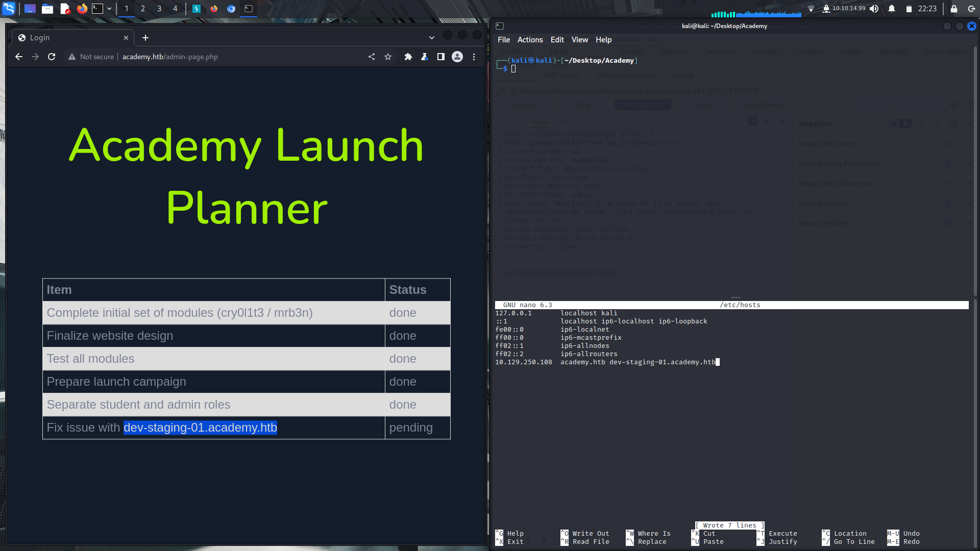Open Chrome Labs flask icon

[x=424, y=57]
